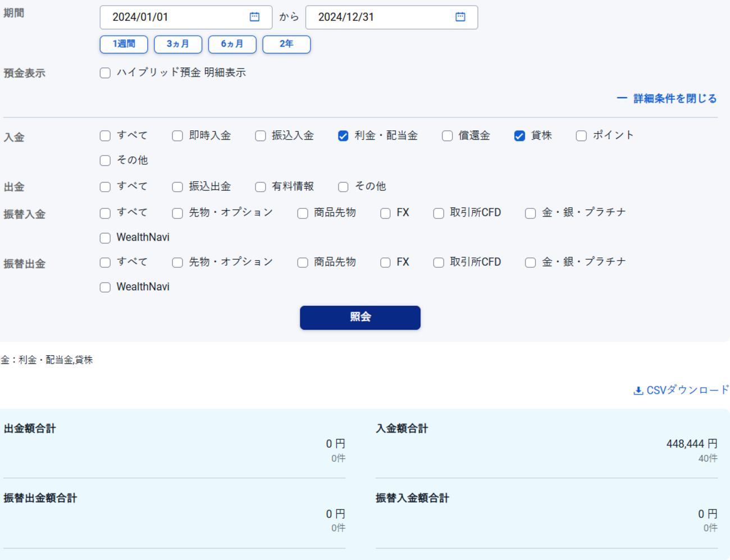Collapse detailed conditions via 詳細条件を閉じる
The height and width of the screenshot is (560, 730).
(667, 99)
